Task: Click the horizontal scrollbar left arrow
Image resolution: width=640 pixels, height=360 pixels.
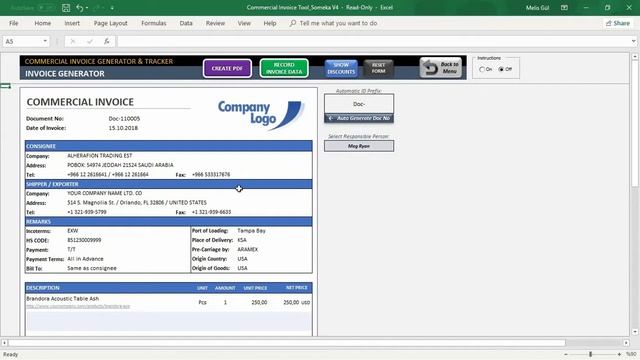Action: [4, 343]
